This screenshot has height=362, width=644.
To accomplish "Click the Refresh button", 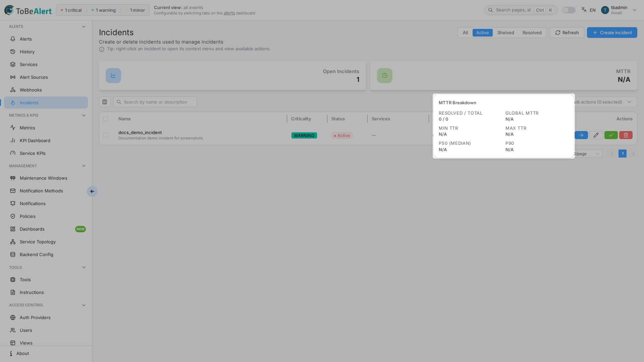I will point(567,33).
